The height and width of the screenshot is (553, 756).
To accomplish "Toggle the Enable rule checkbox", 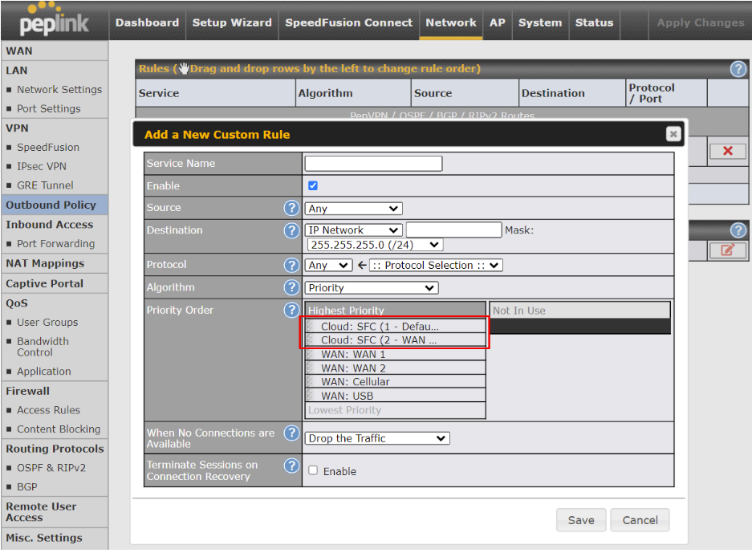I will tap(315, 186).
